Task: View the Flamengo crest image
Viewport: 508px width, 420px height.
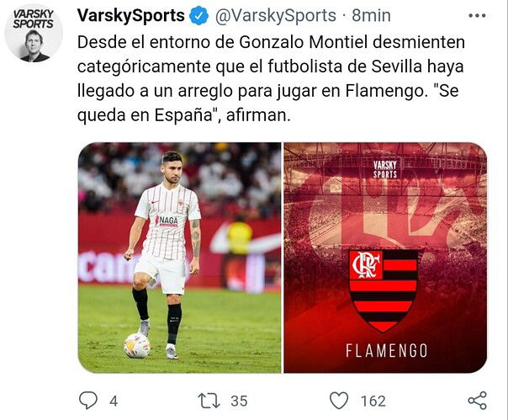Action: click(385, 258)
